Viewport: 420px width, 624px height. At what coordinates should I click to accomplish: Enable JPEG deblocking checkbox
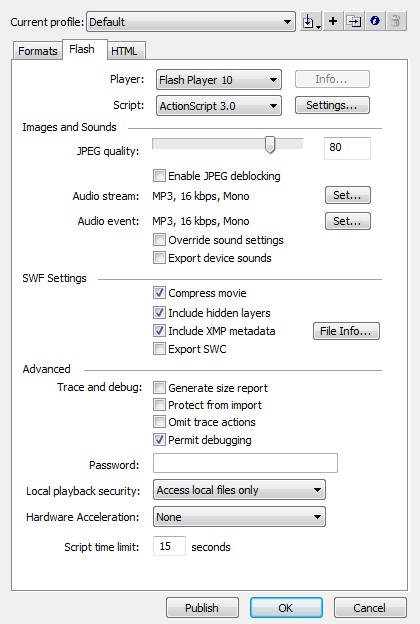point(159,176)
